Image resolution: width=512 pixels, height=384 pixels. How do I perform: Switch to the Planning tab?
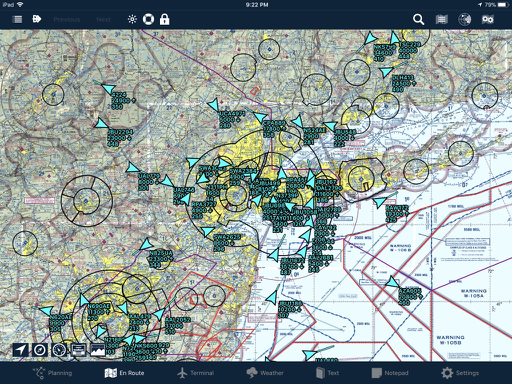pyautogui.click(x=52, y=373)
